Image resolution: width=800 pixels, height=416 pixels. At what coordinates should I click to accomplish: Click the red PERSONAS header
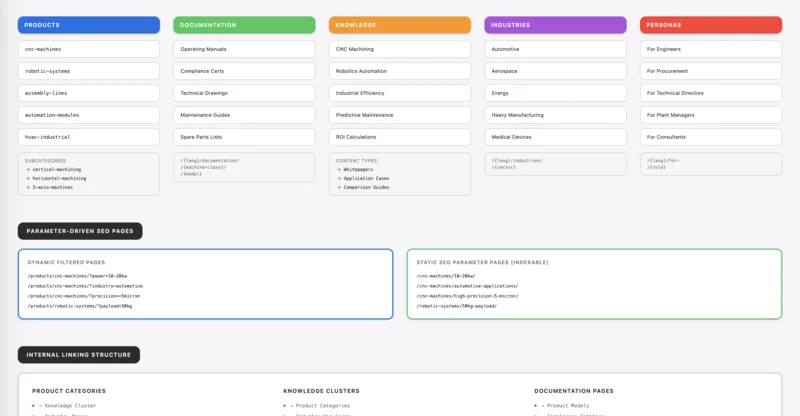tap(711, 25)
